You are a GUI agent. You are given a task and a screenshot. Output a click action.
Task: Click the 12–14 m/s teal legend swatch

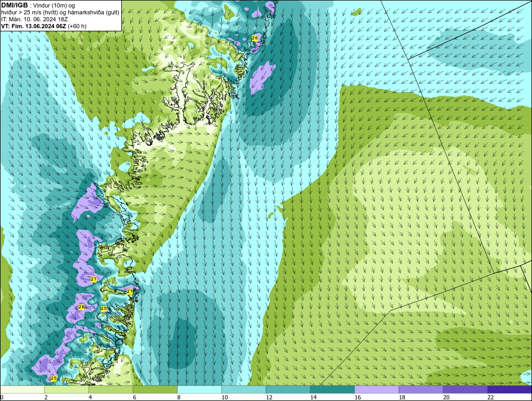(288, 389)
